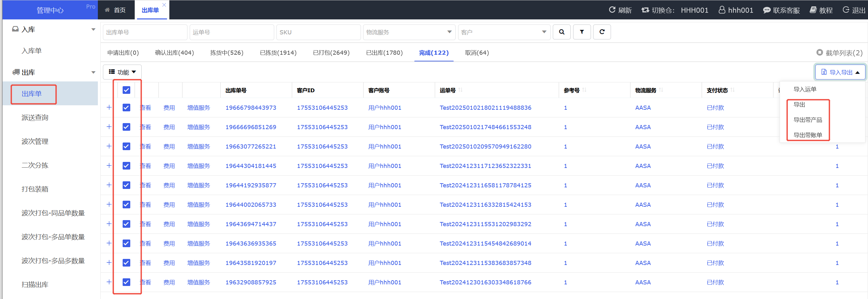Sort by 支付状态 column sort icon

(733, 90)
